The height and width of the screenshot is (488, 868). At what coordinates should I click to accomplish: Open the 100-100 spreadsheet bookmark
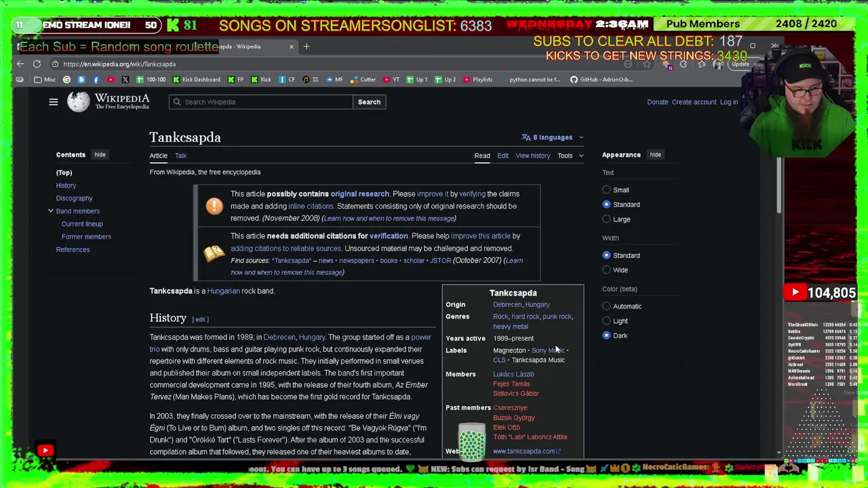151,79
